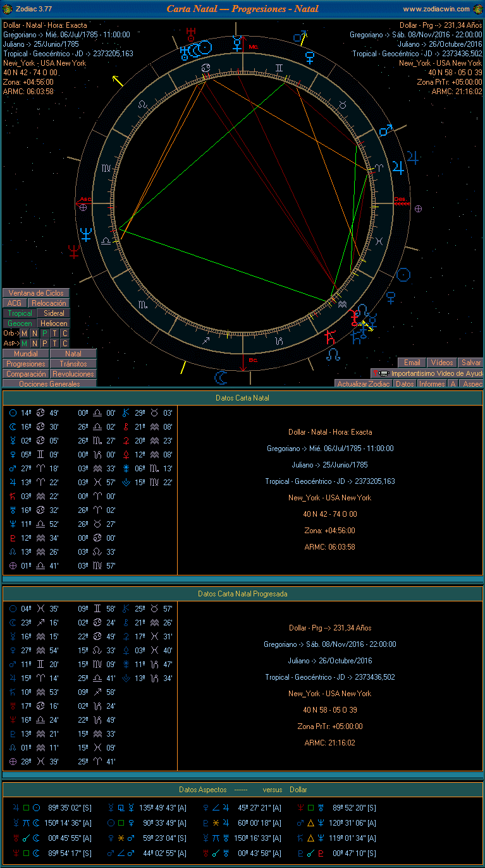Click the purple Part of Fortune symbol at right

point(418,208)
